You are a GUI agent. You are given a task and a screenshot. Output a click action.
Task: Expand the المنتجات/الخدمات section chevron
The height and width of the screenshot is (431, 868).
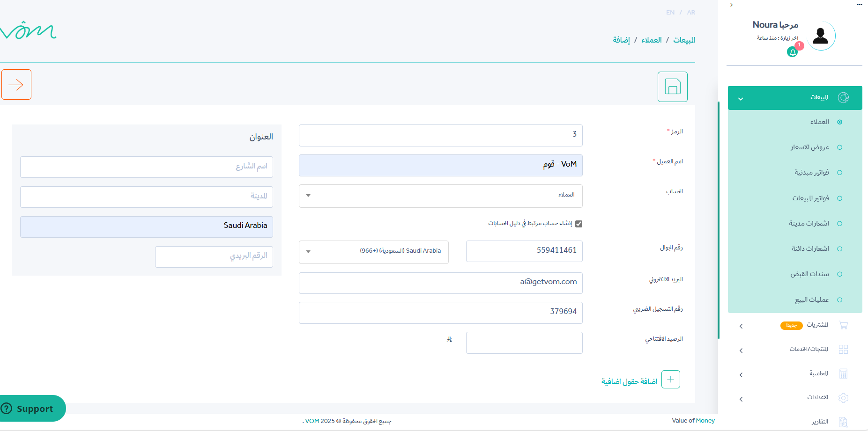tap(741, 351)
